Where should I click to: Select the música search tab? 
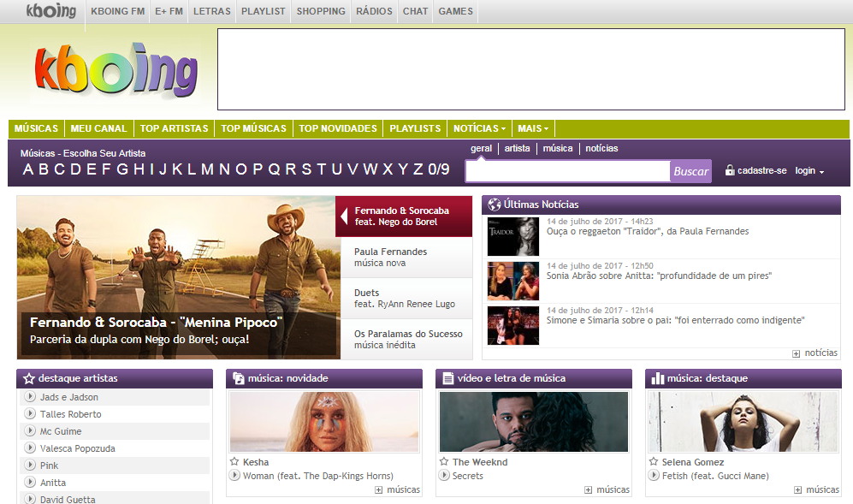click(x=558, y=148)
